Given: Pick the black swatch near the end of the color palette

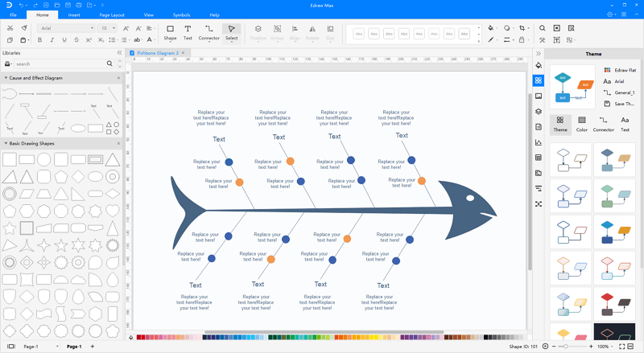Looking at the screenshot, I should pyautogui.click(x=486, y=338).
